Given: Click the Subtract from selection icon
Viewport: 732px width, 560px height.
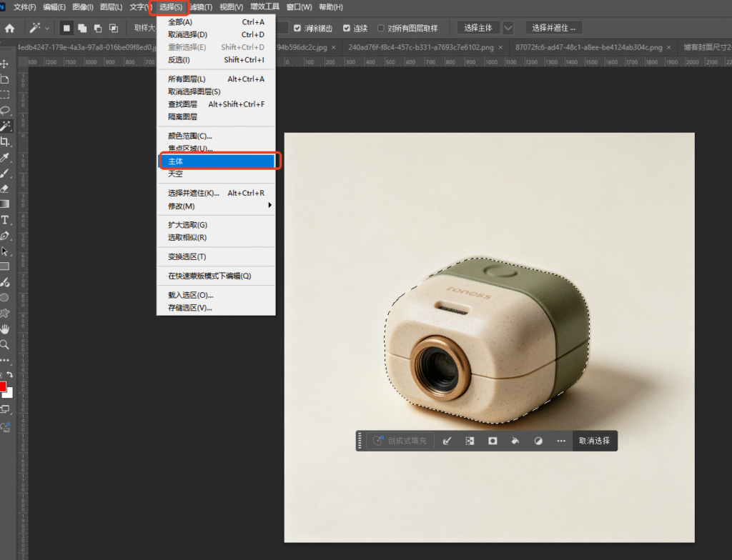Looking at the screenshot, I should coord(97,29).
